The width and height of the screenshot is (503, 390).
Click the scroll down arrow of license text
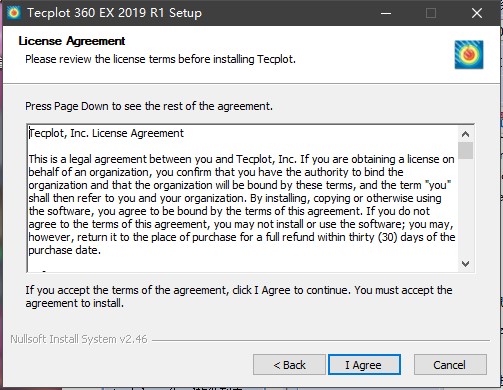[465, 264]
